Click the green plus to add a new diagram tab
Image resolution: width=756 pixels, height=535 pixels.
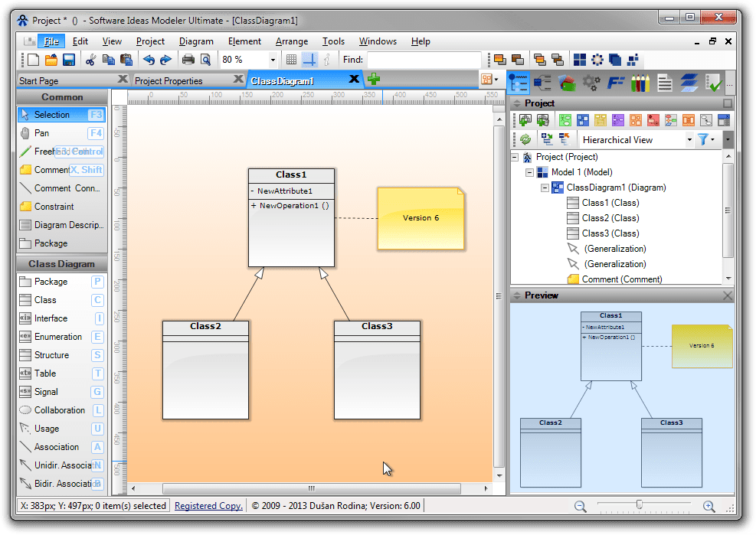[372, 79]
